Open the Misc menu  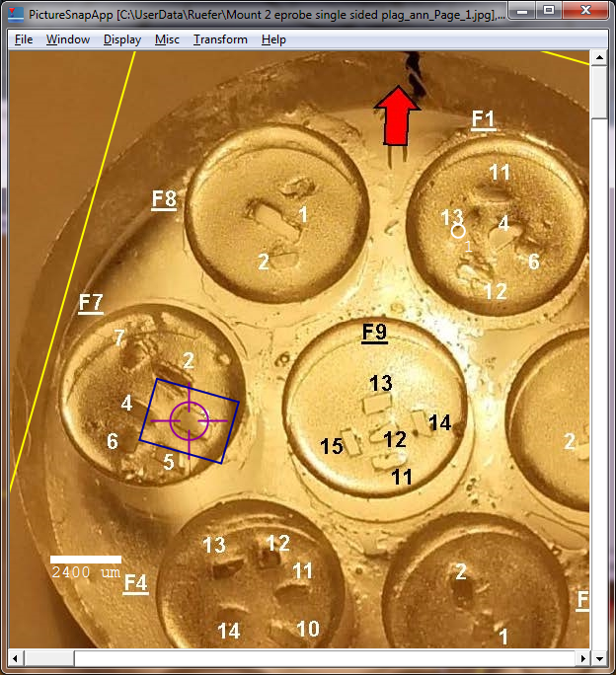tap(167, 39)
